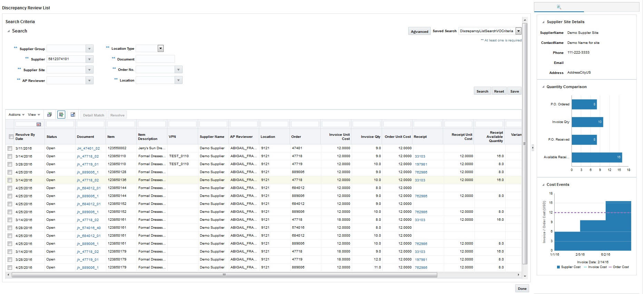Toggle the query by example filter icon
The width and height of the screenshot is (644, 294).
point(61,115)
